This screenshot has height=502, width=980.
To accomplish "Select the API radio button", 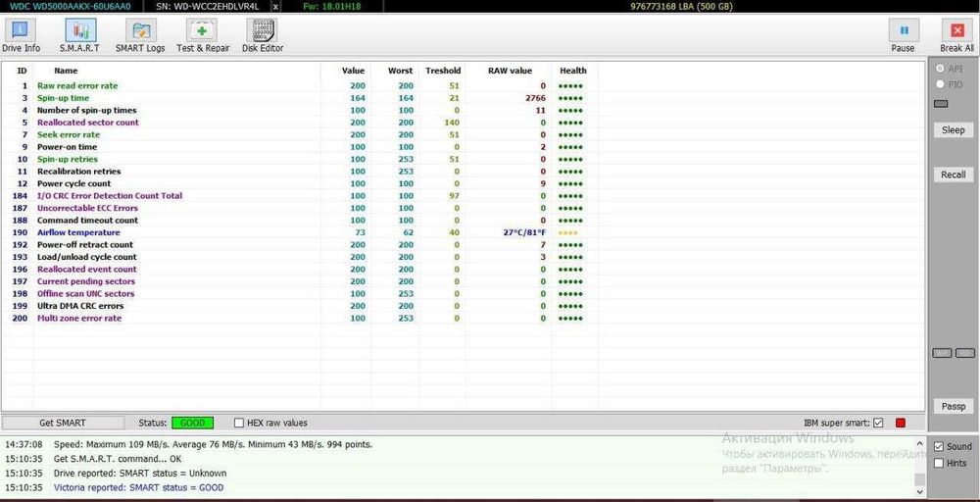I will (940, 68).
